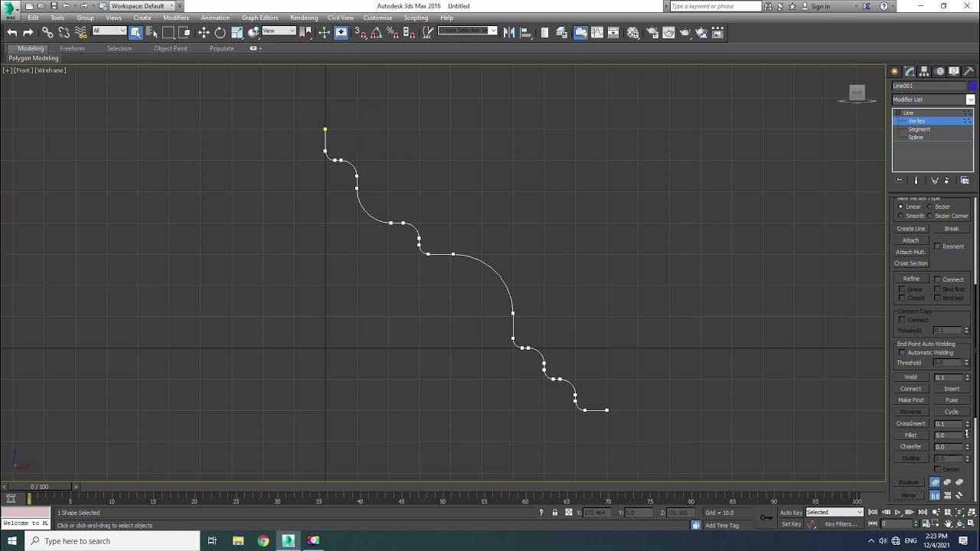Open the Selected key filter dropdown
This screenshot has height=551, width=980.
coord(835,512)
